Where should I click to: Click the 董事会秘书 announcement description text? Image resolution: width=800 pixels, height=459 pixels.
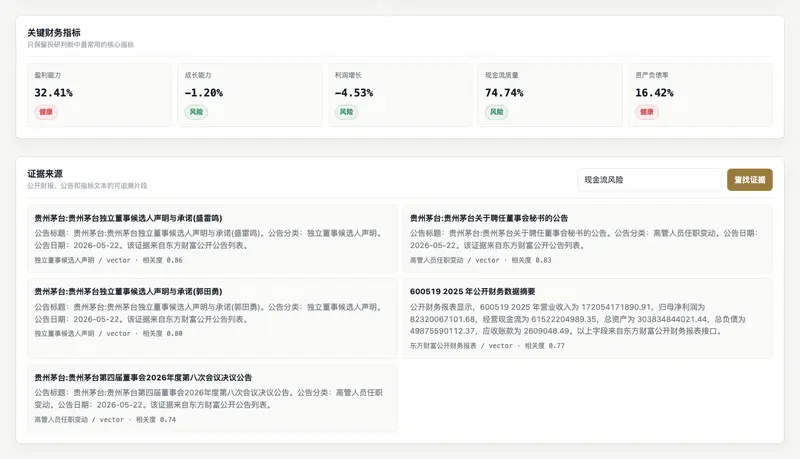(584, 239)
